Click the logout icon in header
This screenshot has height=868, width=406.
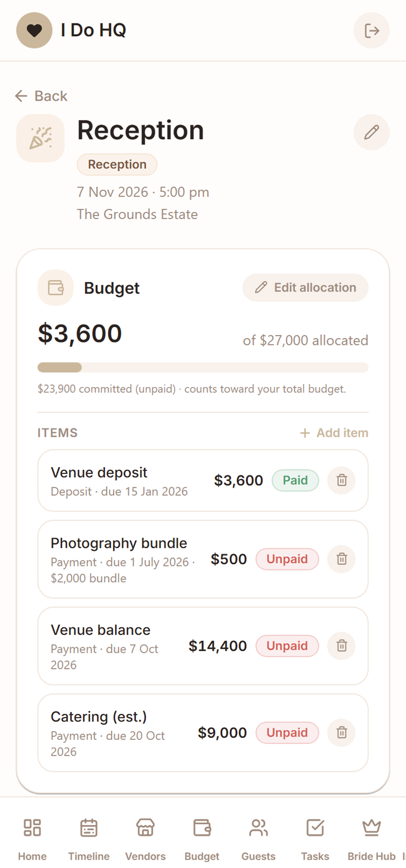pos(371,30)
